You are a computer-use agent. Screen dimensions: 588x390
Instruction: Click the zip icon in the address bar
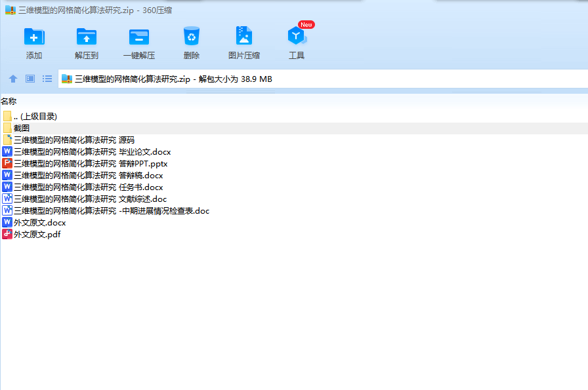pyautogui.click(x=67, y=79)
